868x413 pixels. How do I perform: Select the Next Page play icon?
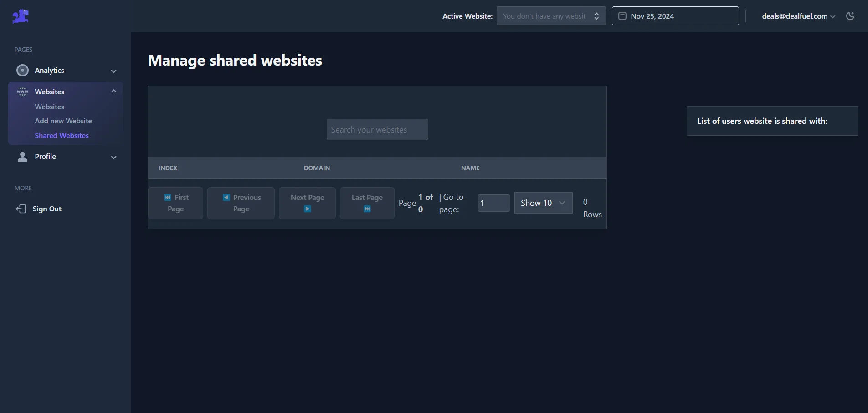tap(308, 209)
